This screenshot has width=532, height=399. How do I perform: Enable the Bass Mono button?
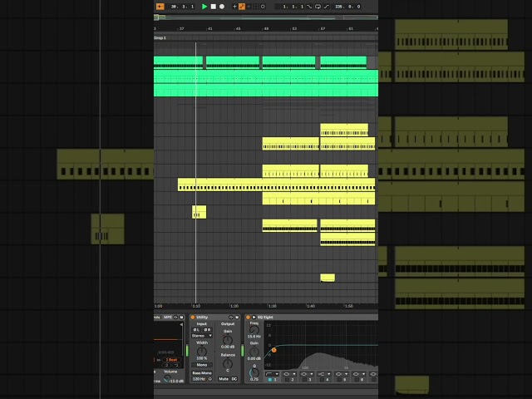tap(202, 373)
